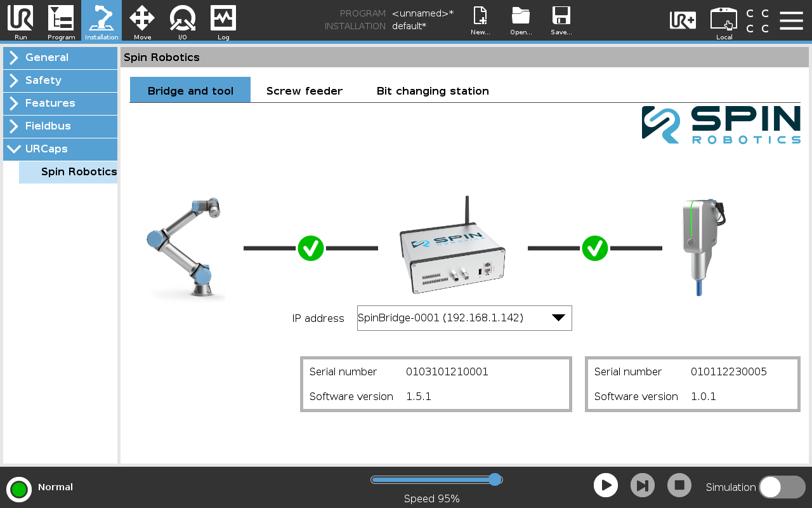Open the IP address dropdown

point(464,318)
